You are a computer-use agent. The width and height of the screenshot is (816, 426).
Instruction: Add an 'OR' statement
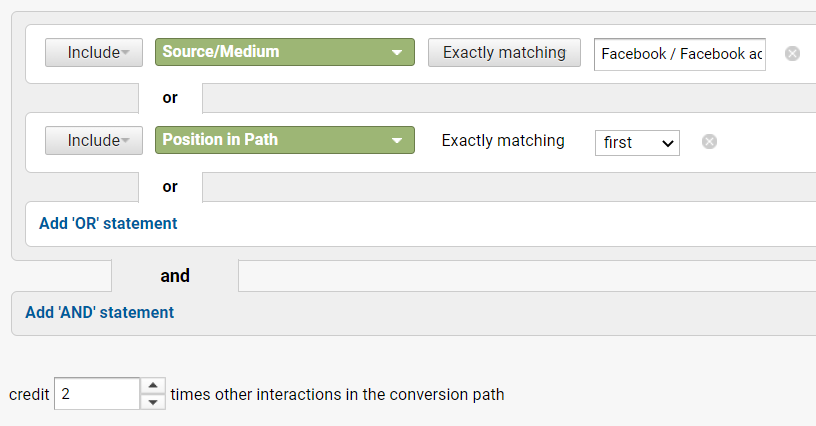click(108, 224)
